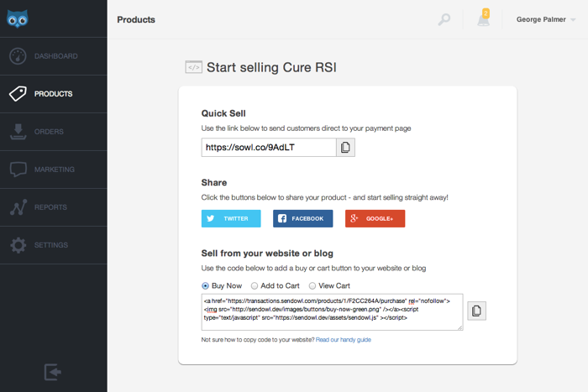Open the Settings section
588x392 pixels.
[x=53, y=245]
